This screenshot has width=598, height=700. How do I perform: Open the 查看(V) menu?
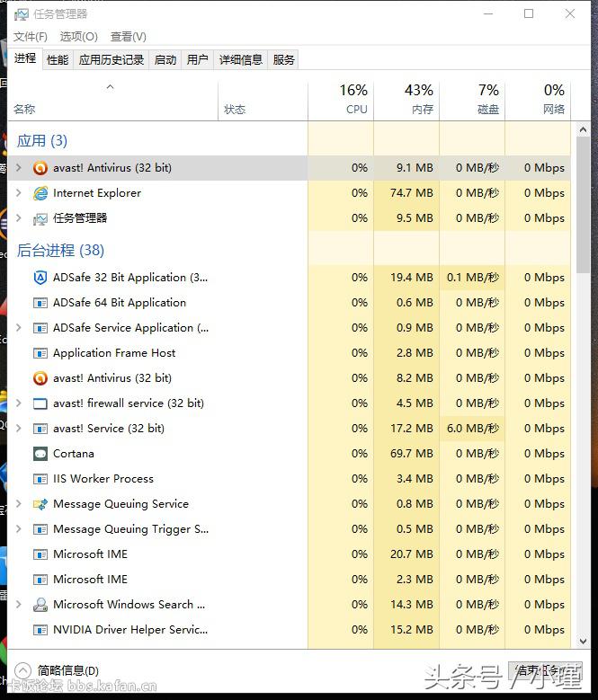(129, 37)
